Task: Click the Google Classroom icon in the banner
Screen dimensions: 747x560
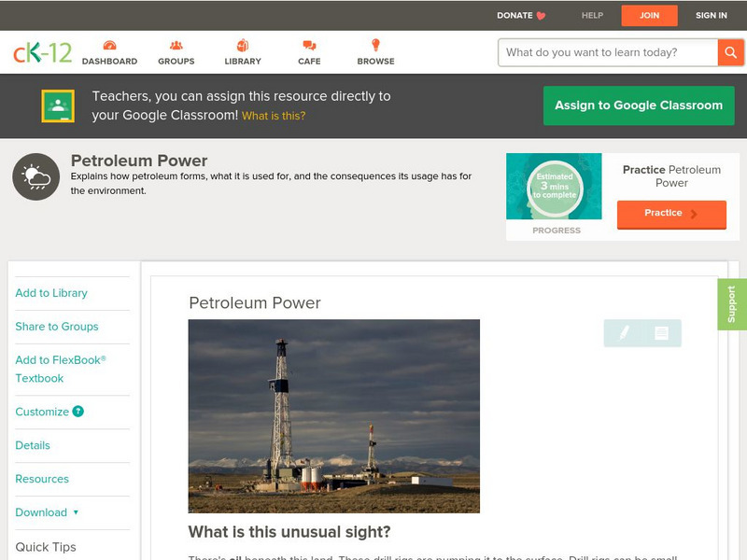Action: pos(60,105)
